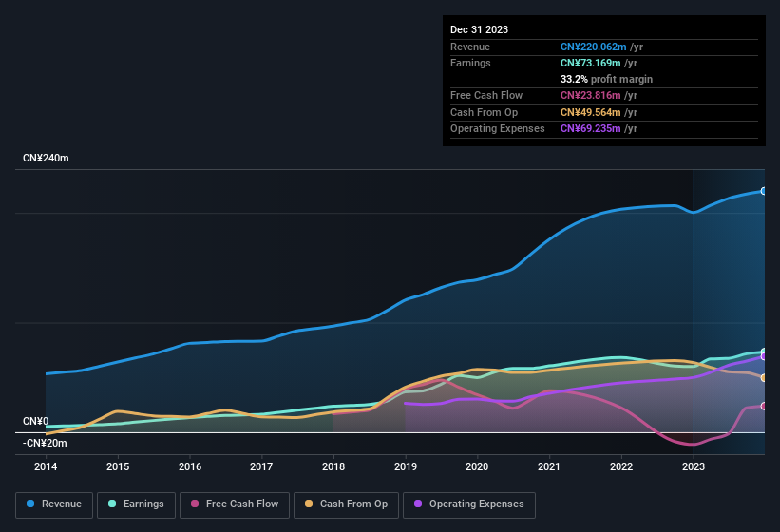This screenshot has height=532, width=780.
Task: Click the blue Revenue end-point marker
Action: 763,191
